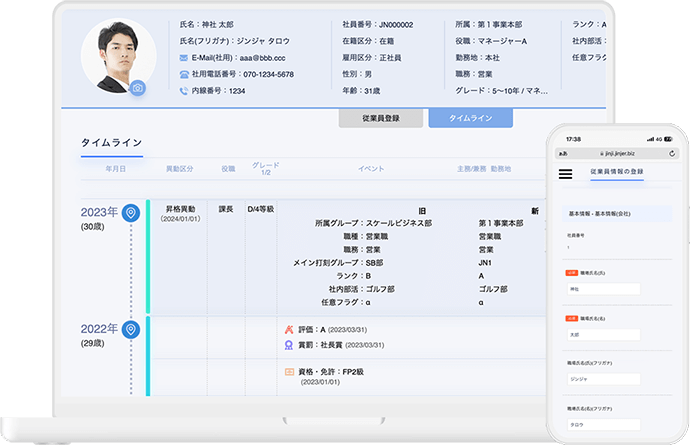Reload the page in phone browser
690x445 pixels.
pos(673,155)
